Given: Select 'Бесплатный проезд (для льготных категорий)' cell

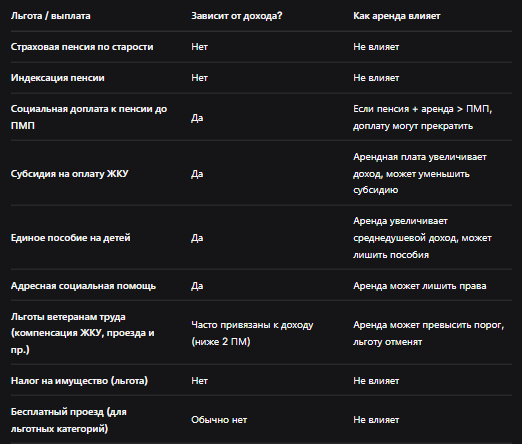Looking at the screenshot, I should tap(69, 420).
